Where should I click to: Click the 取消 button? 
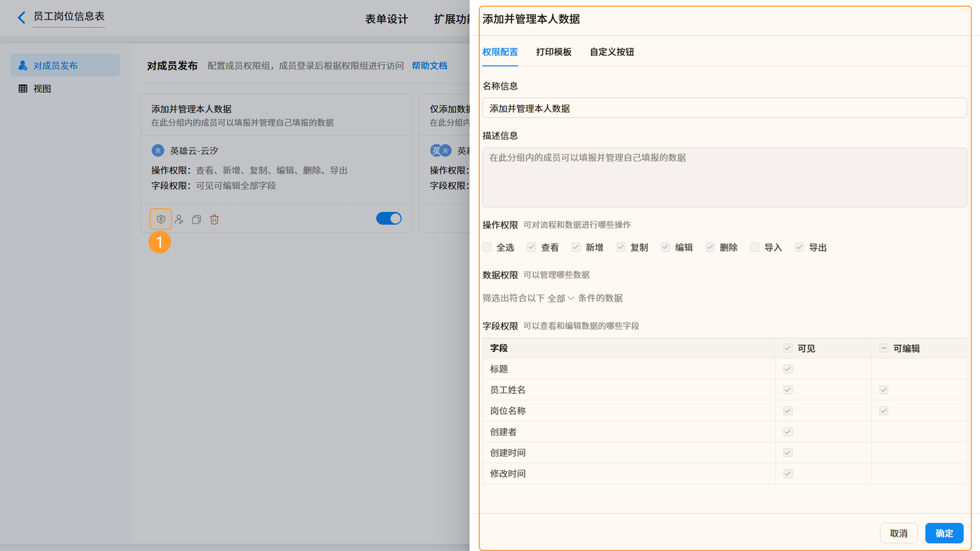pyautogui.click(x=899, y=533)
